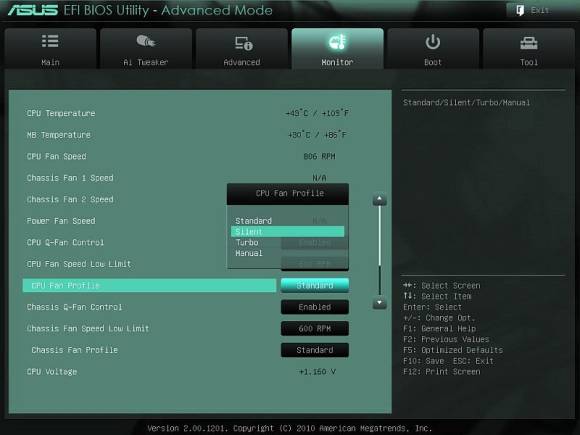Select the Monitor tab label
Screen dimensions: 580x435
[x=337, y=63]
